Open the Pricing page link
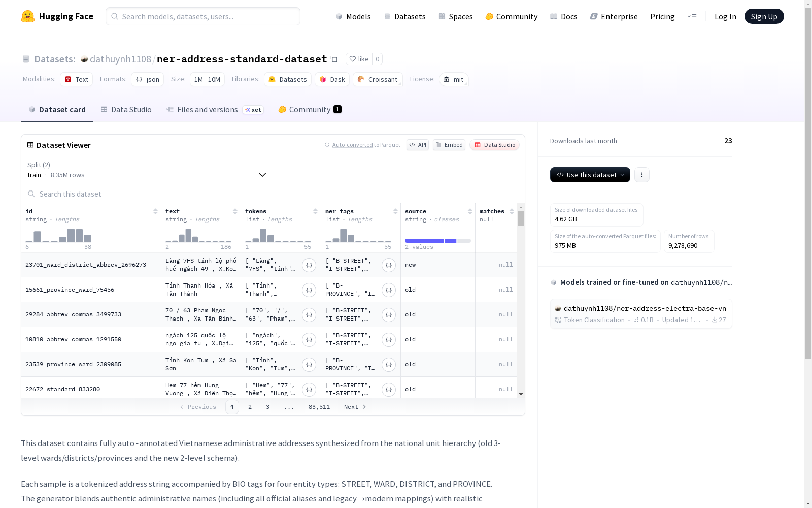This screenshot has height=508, width=812. click(x=662, y=16)
